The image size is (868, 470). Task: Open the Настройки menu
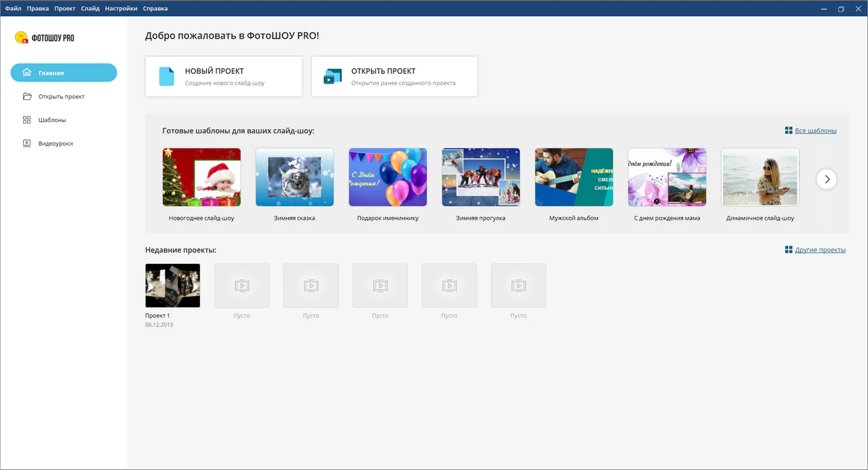pos(121,9)
